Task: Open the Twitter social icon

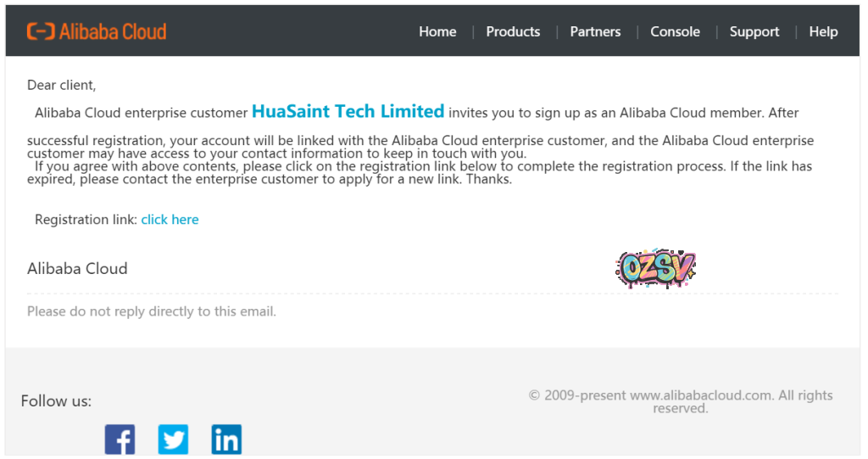Action: tap(173, 439)
